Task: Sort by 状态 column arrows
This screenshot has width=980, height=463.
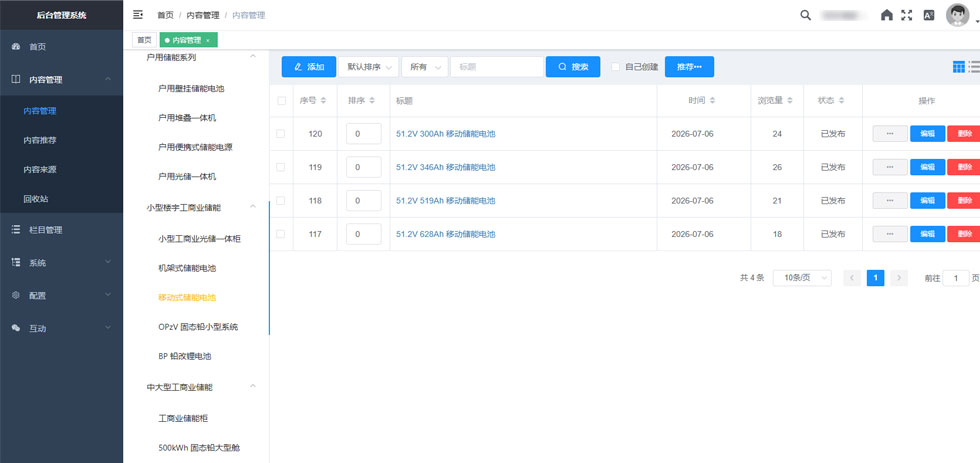Action: click(x=841, y=100)
